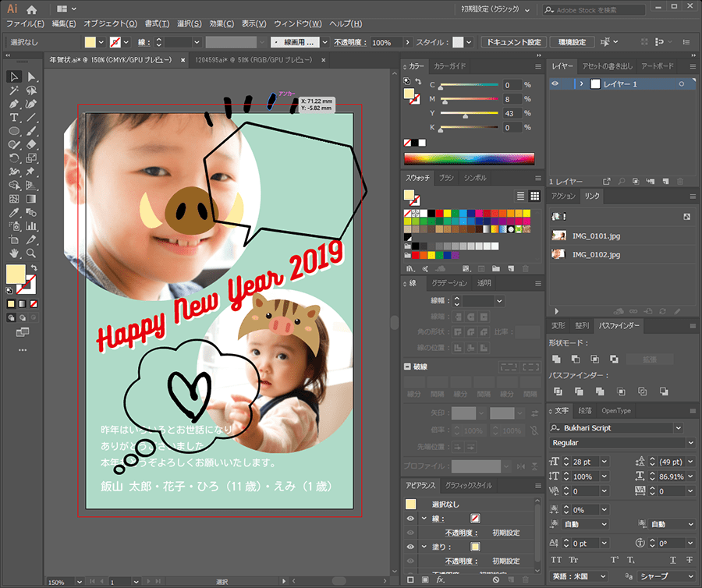Expand the レイヤー 1 layer contents

(580, 84)
